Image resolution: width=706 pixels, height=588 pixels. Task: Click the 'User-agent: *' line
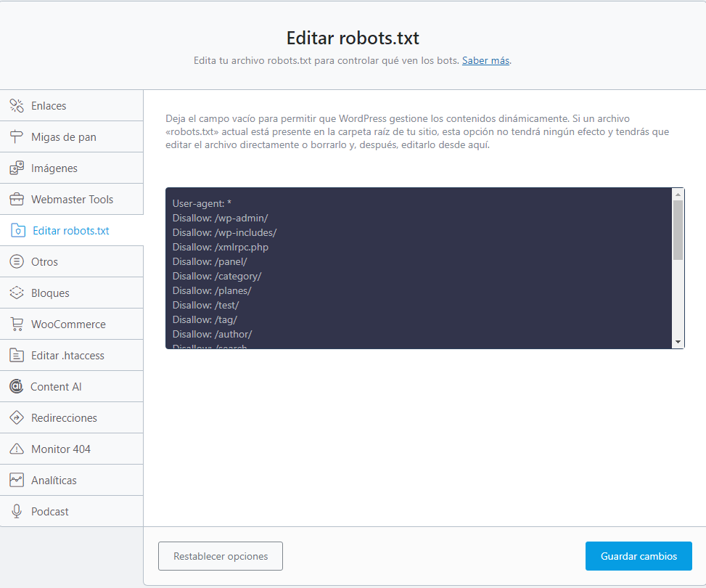202,203
